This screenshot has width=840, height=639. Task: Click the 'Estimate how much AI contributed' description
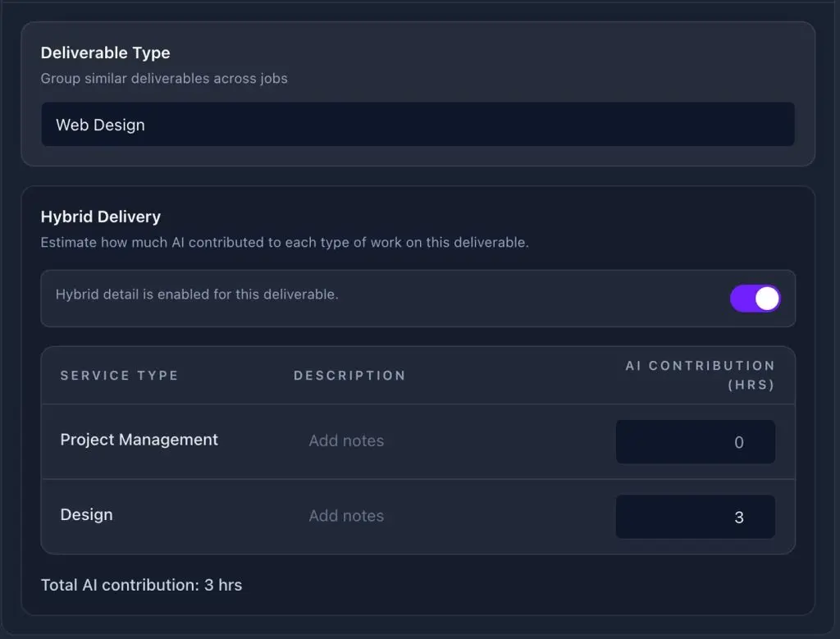(284, 243)
